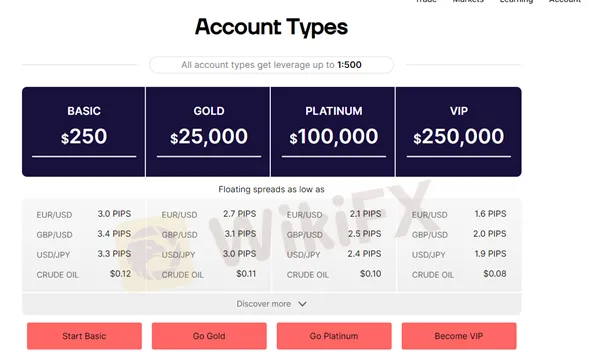Click the Discover more chevron arrow
This screenshot has height=363, width=590.
[303, 304]
